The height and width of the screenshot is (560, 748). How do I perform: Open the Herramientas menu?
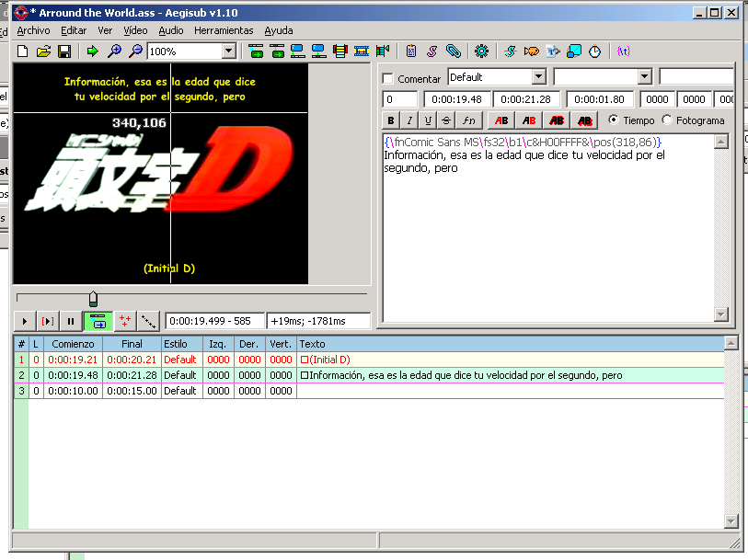point(224,30)
